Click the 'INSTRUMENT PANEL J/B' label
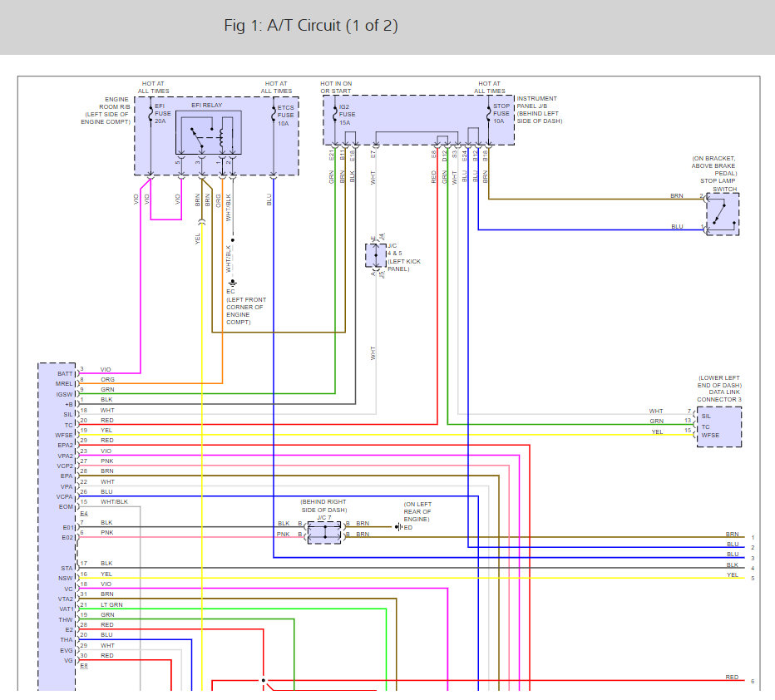 (x=537, y=102)
